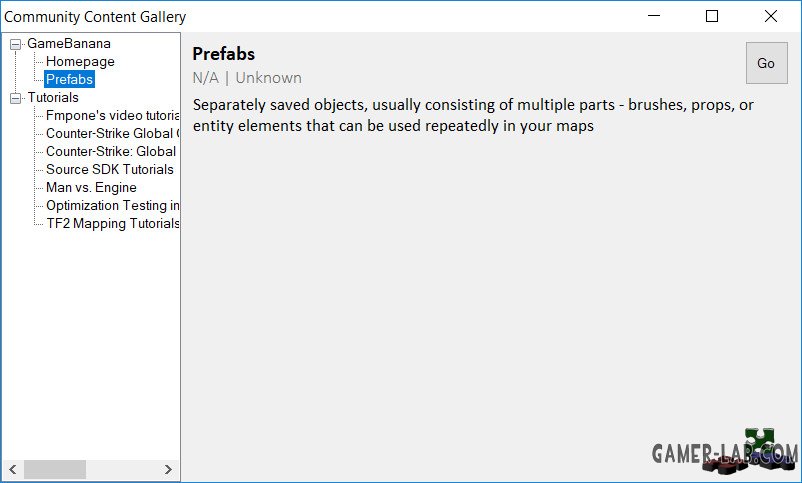Open Fmpone's video tutorials entry

tap(113, 115)
